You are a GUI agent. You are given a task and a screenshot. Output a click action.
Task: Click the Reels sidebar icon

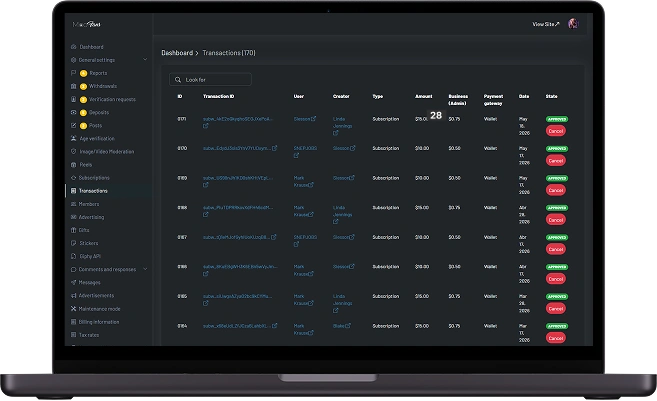74,165
